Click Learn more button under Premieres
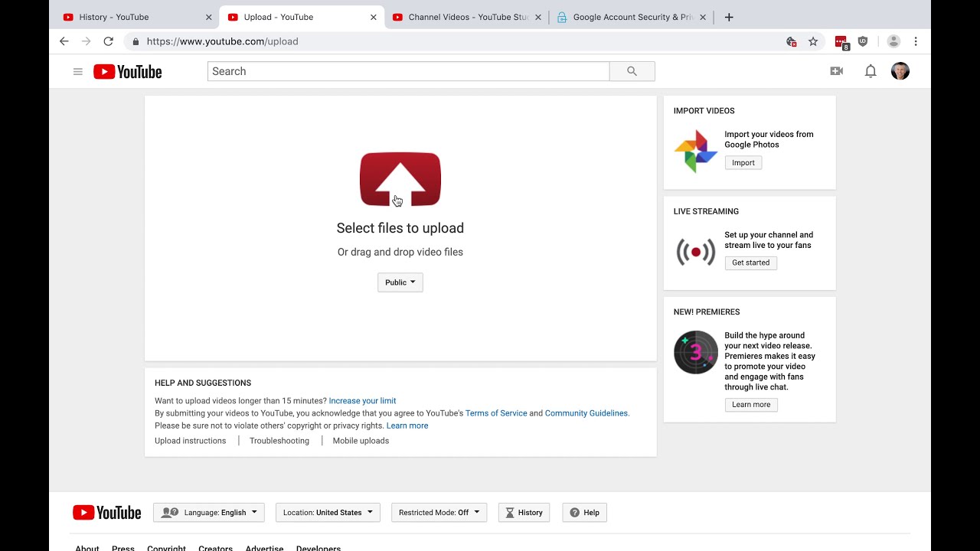The width and height of the screenshot is (980, 551). click(751, 404)
